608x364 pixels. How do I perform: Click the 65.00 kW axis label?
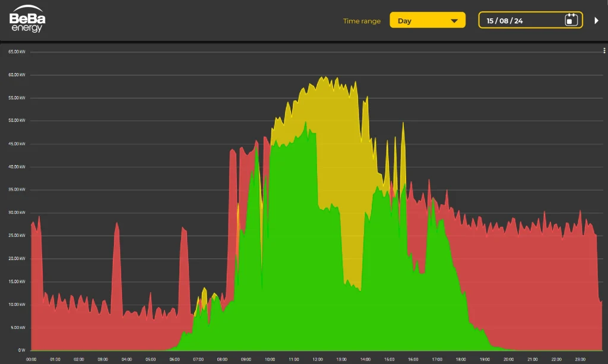[x=17, y=52]
